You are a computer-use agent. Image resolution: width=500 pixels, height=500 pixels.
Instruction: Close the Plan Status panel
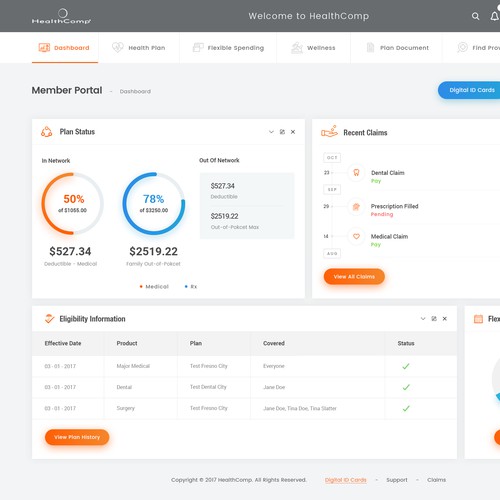click(x=293, y=132)
